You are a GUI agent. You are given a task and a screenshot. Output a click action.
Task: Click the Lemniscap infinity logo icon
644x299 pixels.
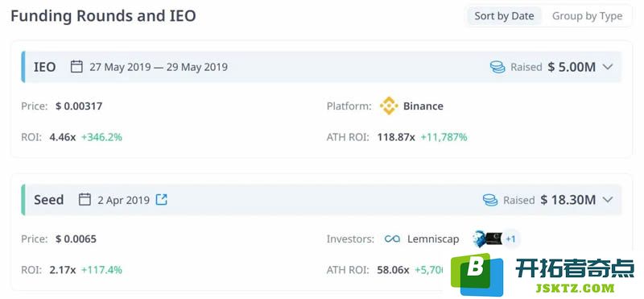[x=392, y=239]
